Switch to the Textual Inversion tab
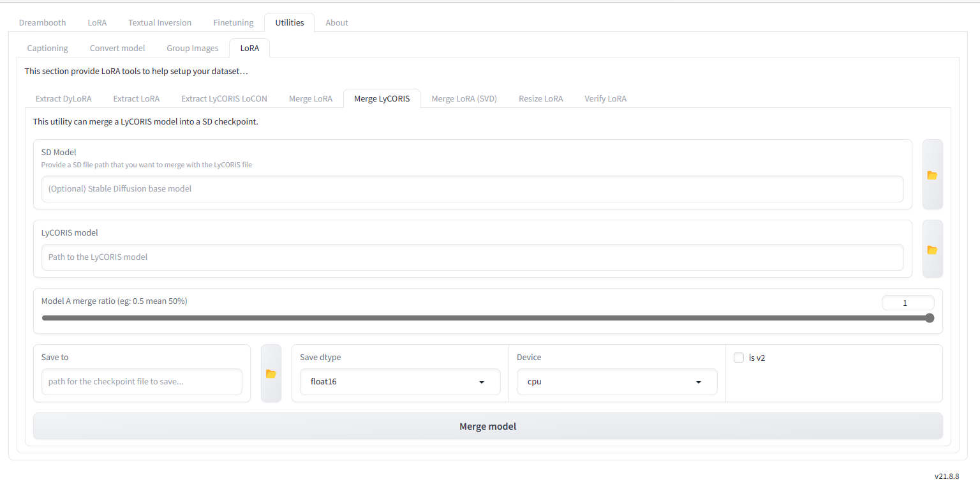 [160, 22]
